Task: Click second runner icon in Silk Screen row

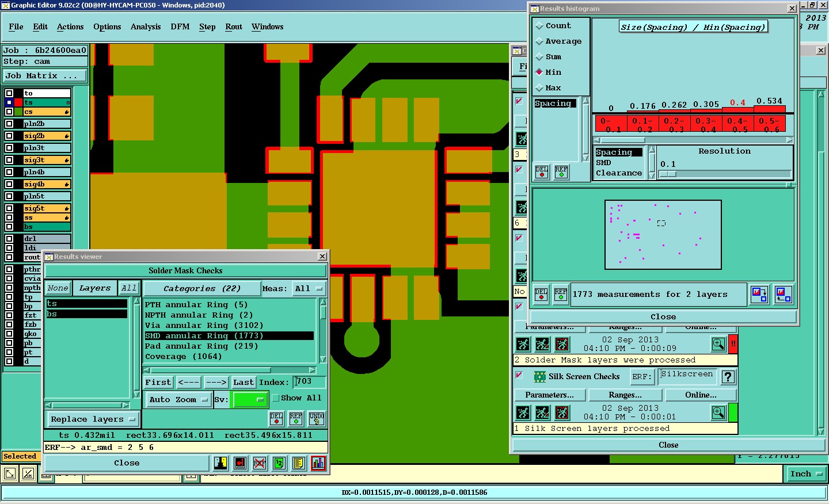Action: (542, 413)
